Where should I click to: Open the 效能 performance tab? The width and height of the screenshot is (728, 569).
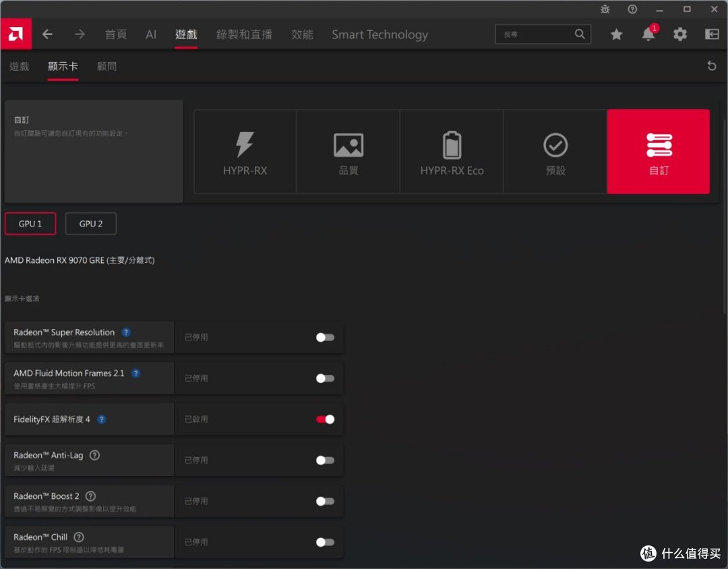pos(302,34)
